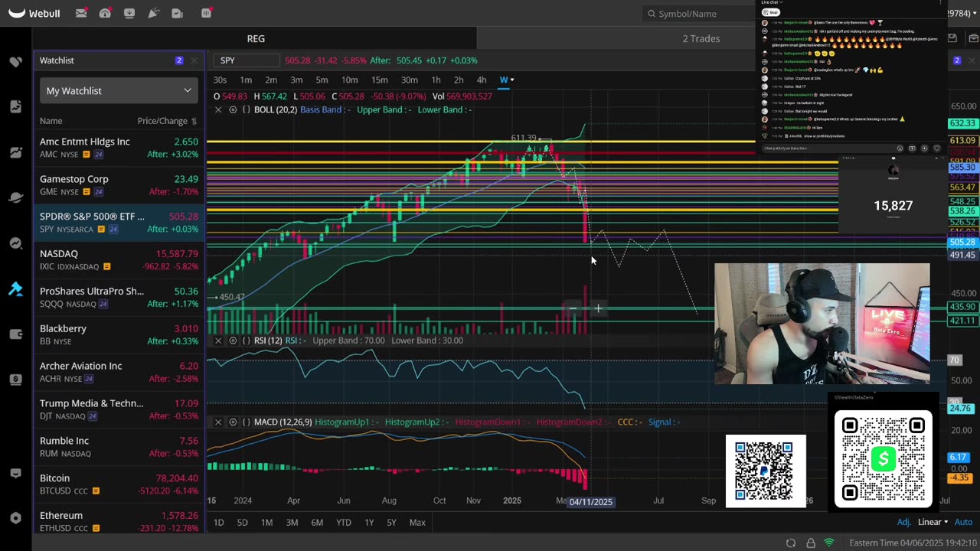Click the SPY symbol field on chart
This screenshot has width=980, height=551.
248,60
